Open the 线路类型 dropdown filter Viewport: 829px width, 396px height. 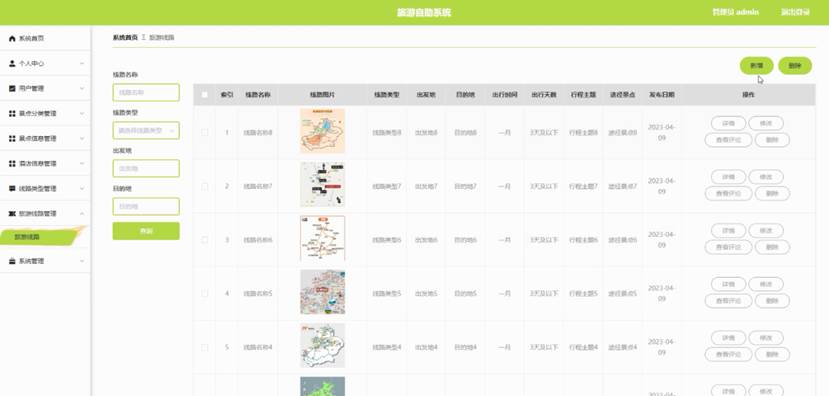click(146, 130)
